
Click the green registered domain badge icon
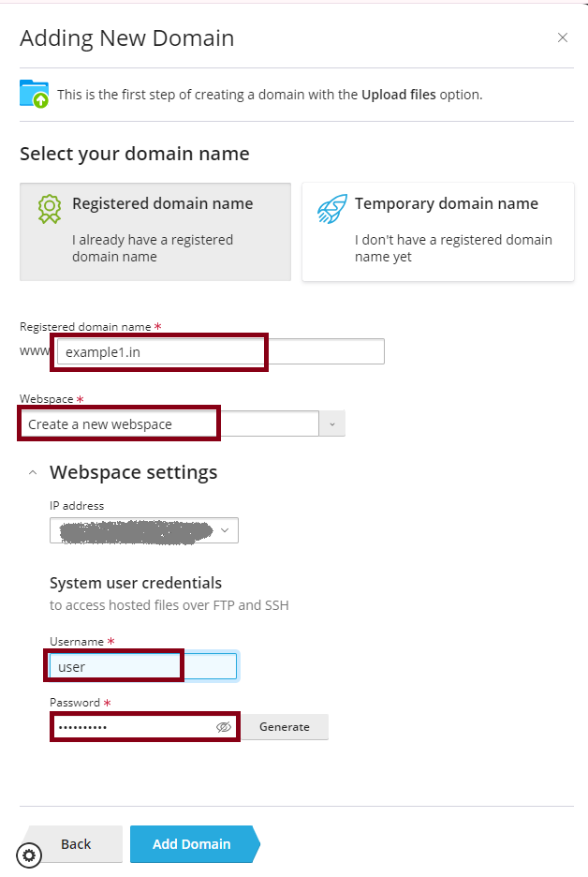point(50,208)
